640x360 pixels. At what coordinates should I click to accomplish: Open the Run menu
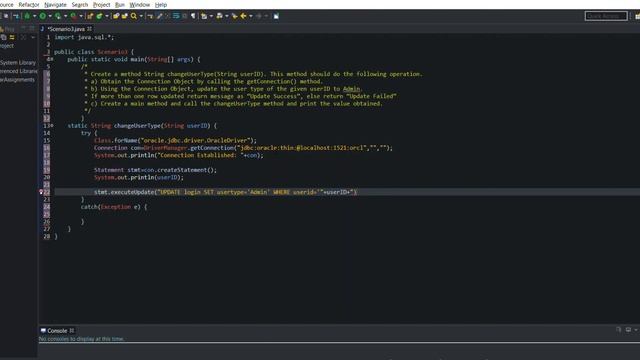[x=120, y=5]
